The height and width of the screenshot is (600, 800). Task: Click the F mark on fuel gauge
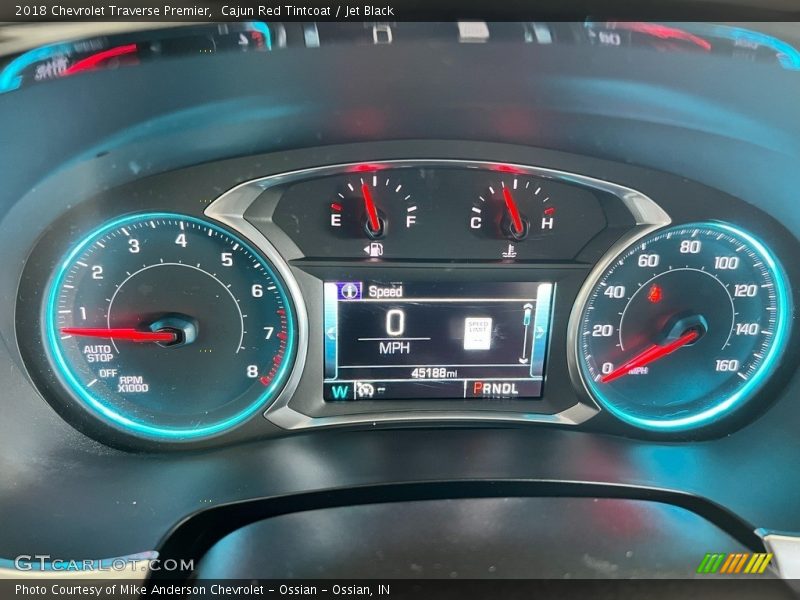(411, 221)
